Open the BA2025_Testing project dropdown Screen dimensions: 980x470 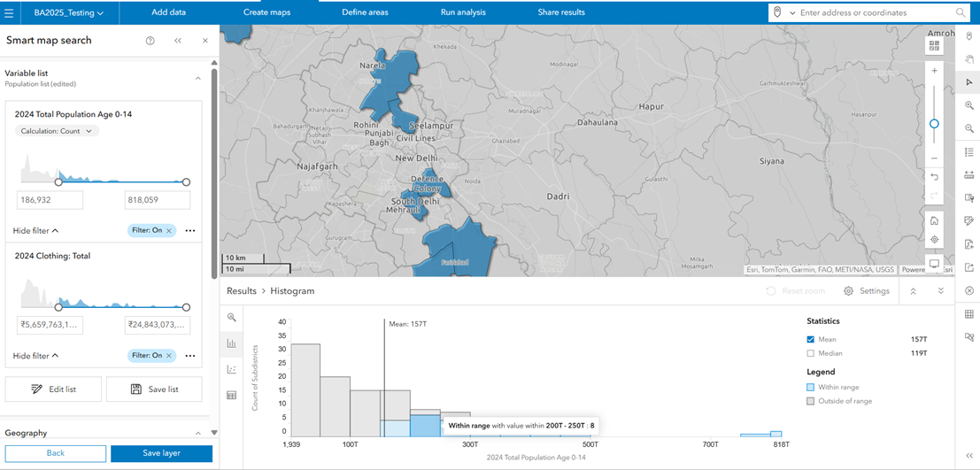[x=68, y=13]
